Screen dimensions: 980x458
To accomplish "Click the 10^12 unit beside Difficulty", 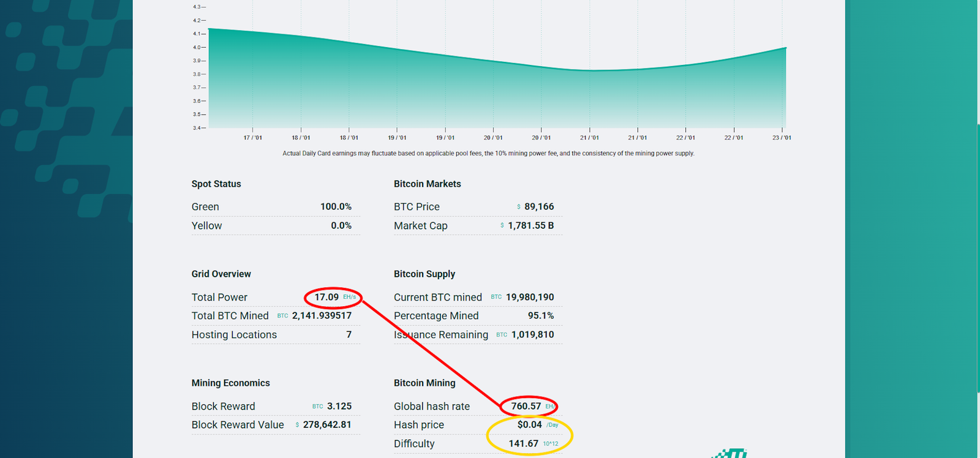I will [550, 444].
